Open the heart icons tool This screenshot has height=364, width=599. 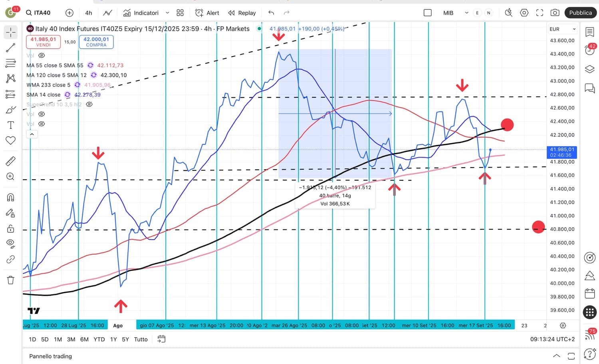click(x=11, y=140)
